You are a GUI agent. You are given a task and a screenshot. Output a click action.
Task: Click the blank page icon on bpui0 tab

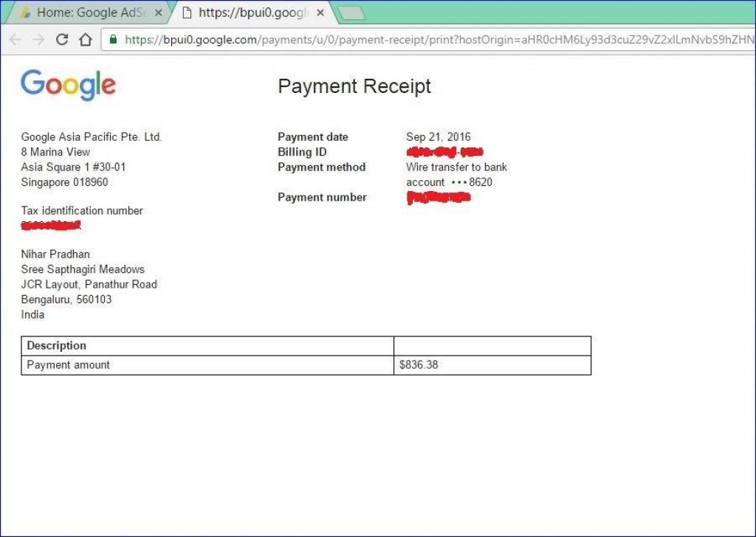click(x=187, y=13)
